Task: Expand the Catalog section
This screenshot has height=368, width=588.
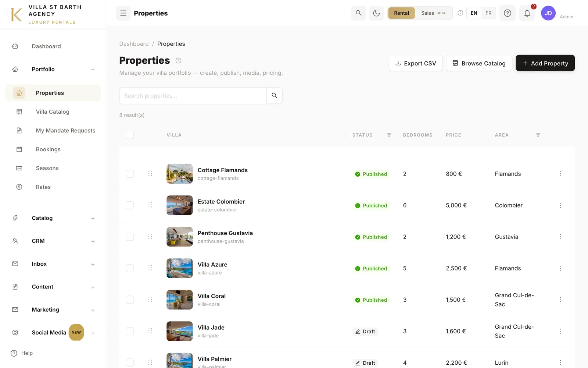Action: point(93,218)
